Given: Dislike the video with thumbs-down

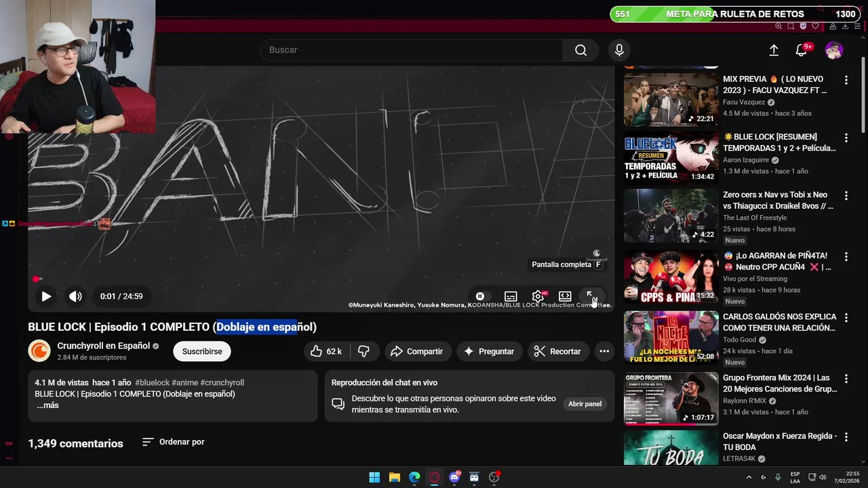Looking at the screenshot, I should click(x=364, y=351).
